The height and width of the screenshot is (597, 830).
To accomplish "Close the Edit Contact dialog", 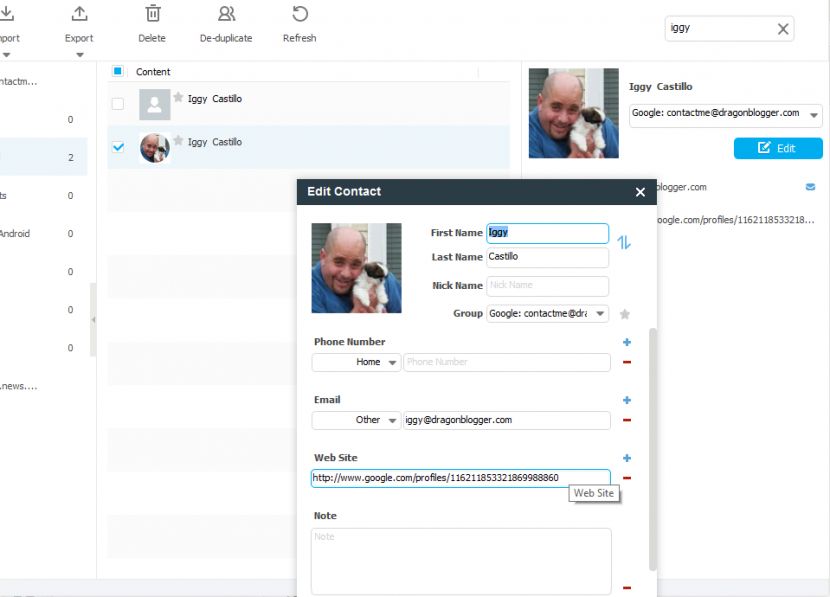I will click(640, 192).
